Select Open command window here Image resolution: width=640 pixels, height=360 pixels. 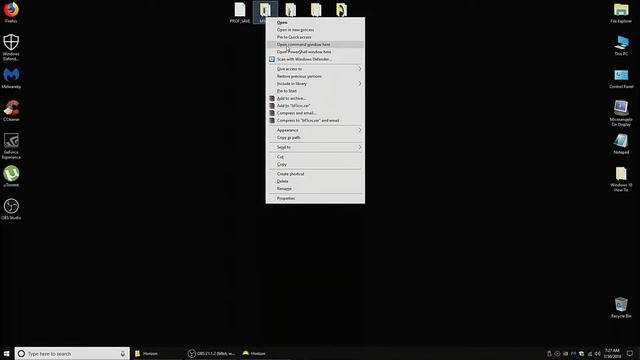coord(315,44)
